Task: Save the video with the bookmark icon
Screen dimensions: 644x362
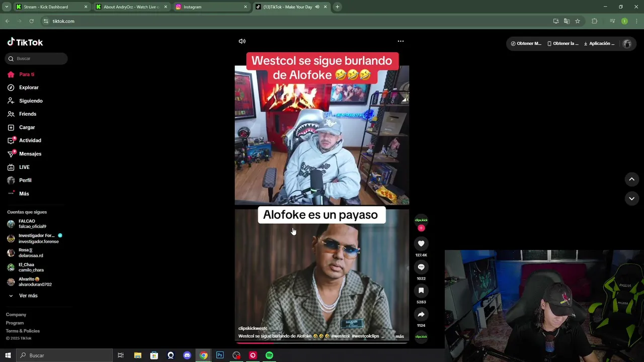Action: 421,291
